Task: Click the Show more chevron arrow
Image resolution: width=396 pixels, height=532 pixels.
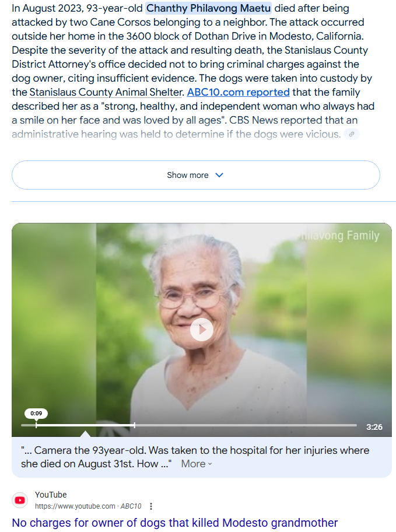Action: pos(219,175)
